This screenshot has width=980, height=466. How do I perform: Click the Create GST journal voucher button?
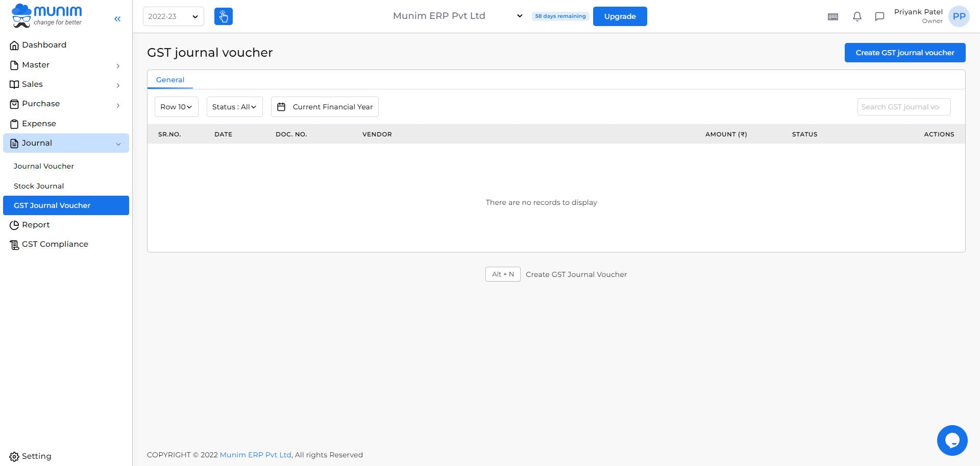(904, 52)
